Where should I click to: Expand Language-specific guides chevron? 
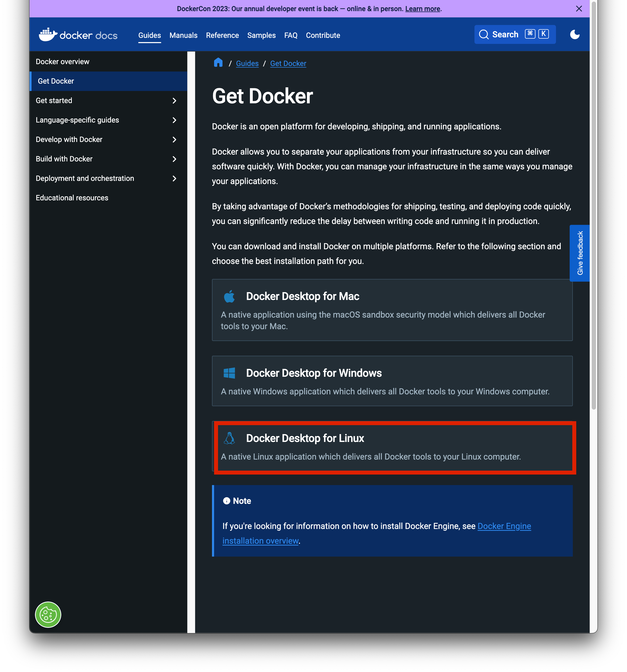click(x=174, y=120)
